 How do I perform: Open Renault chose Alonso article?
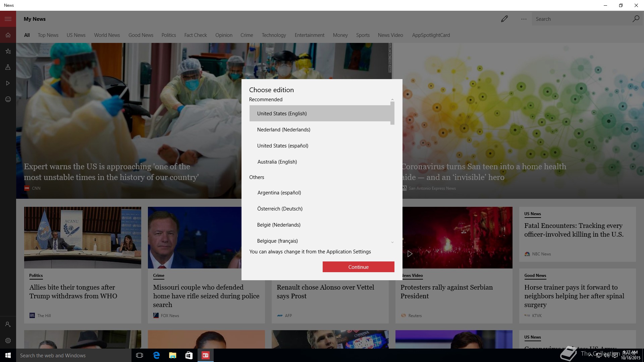pyautogui.click(x=325, y=292)
